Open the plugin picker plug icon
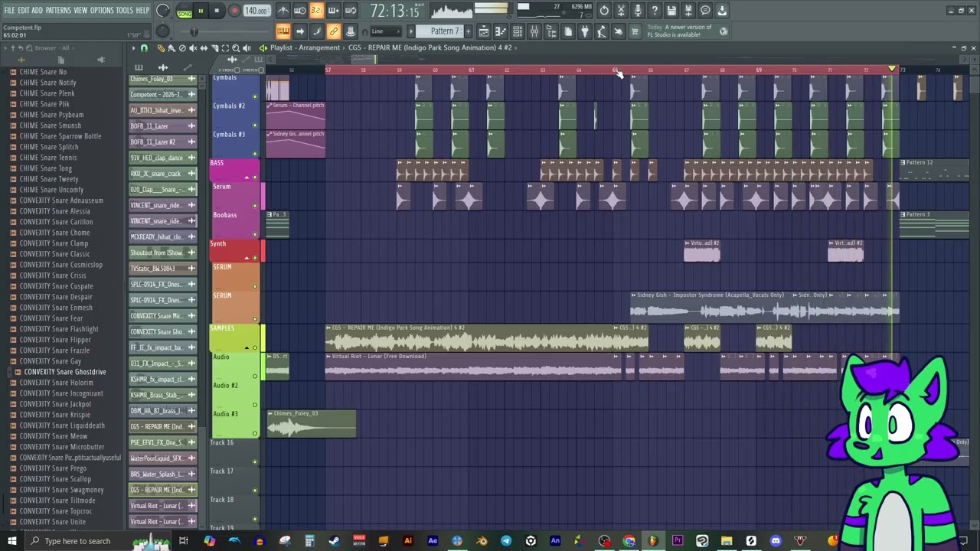 click(x=584, y=31)
